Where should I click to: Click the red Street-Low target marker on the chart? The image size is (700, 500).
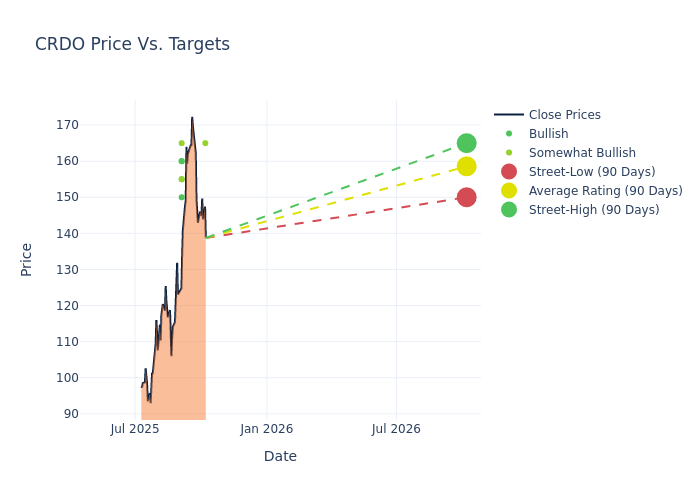[466, 197]
